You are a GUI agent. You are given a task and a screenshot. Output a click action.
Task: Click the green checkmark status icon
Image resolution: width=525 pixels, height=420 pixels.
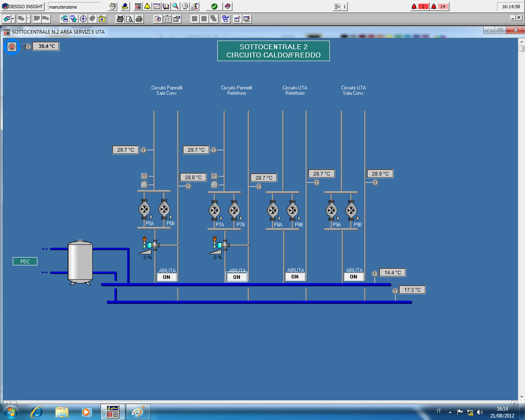click(214, 7)
